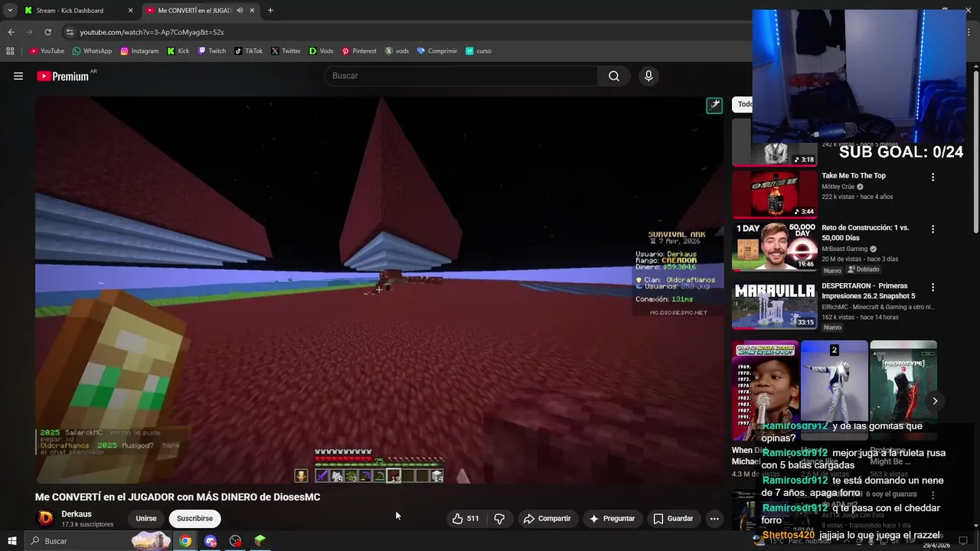980x551 pixels.
Task: Click the green picture-in-picture extension icon on video
Action: click(714, 106)
